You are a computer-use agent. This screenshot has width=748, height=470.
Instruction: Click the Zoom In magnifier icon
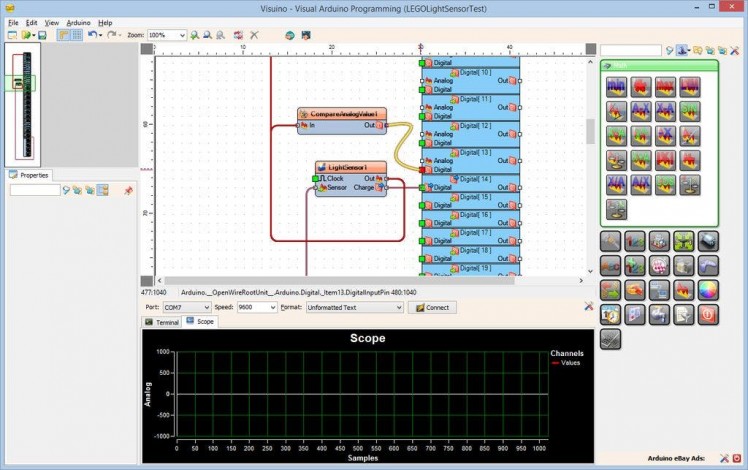click(195, 35)
